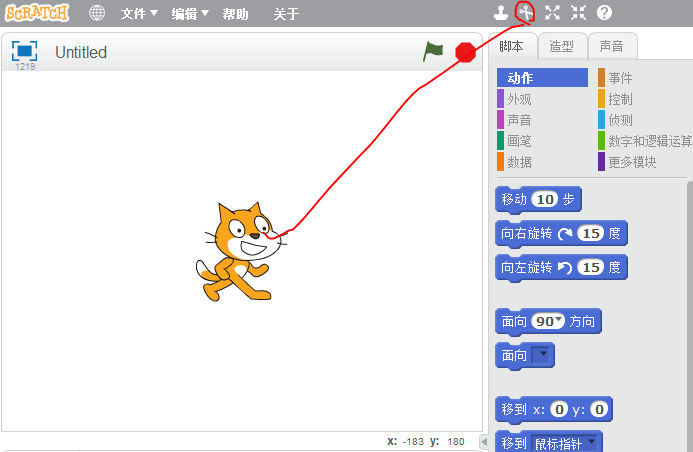Select the 数字和逻辑运算 block category
This screenshot has width=693, height=452.
(644, 141)
